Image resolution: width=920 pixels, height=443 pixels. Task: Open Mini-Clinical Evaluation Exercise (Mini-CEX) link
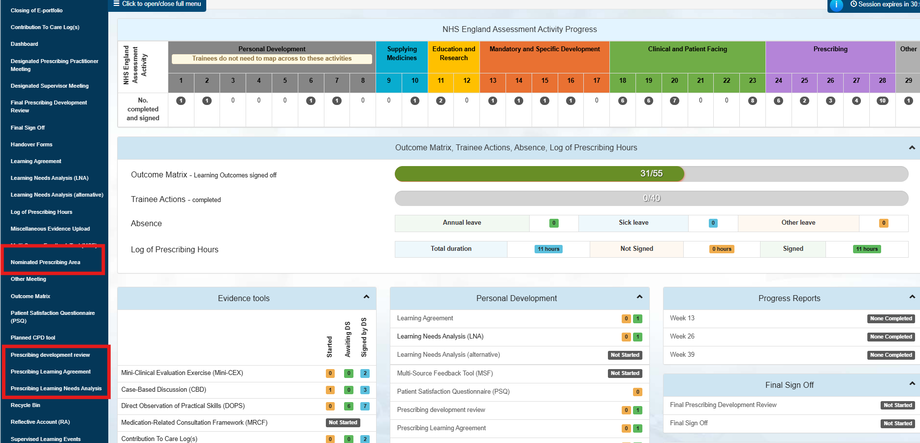pos(182,373)
